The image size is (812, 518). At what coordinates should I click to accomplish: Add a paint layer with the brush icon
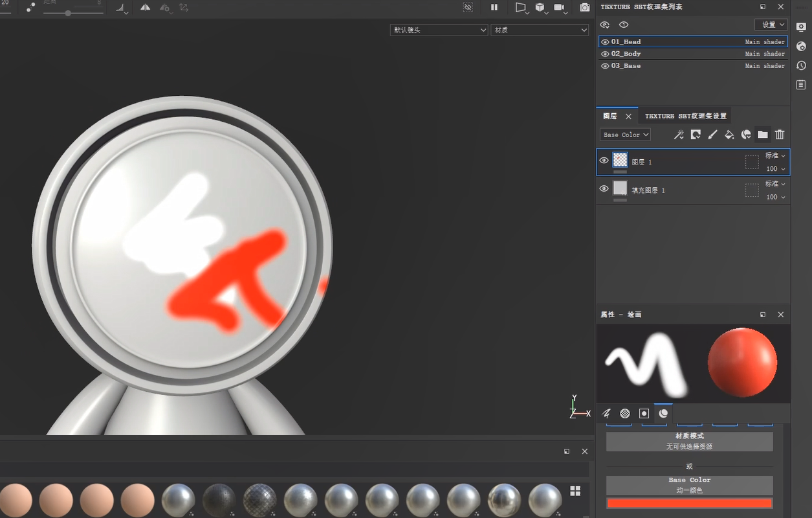coord(712,135)
